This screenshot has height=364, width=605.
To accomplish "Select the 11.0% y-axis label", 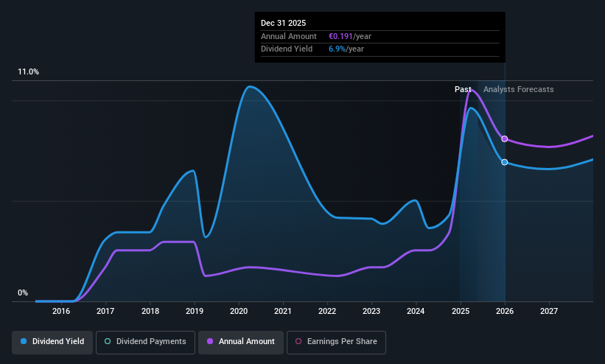I will (x=28, y=71).
